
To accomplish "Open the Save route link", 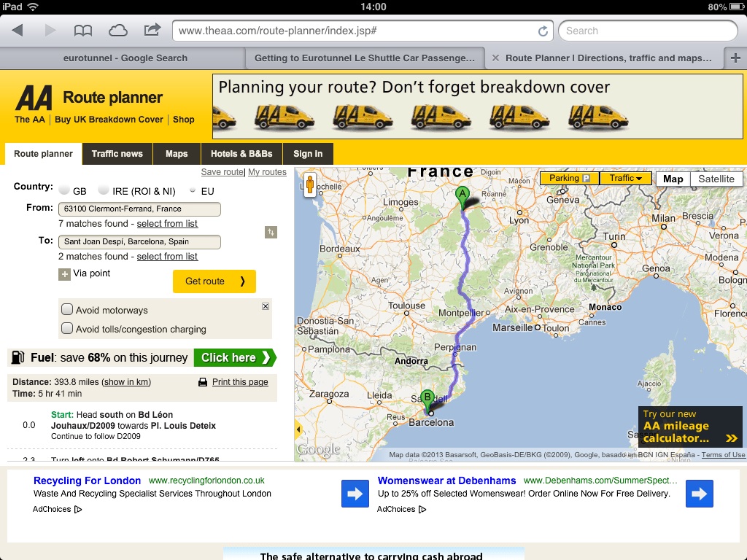I will coord(222,172).
